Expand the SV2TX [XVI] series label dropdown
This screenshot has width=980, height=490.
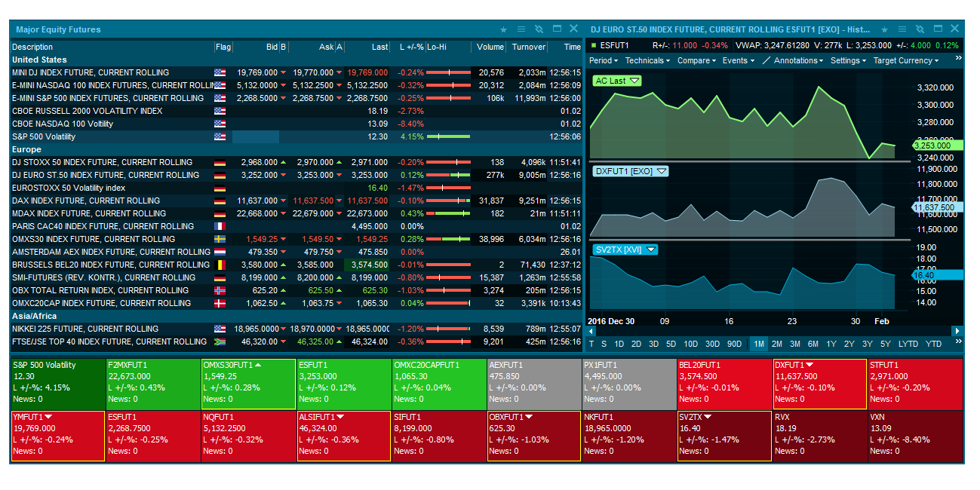tap(651, 250)
